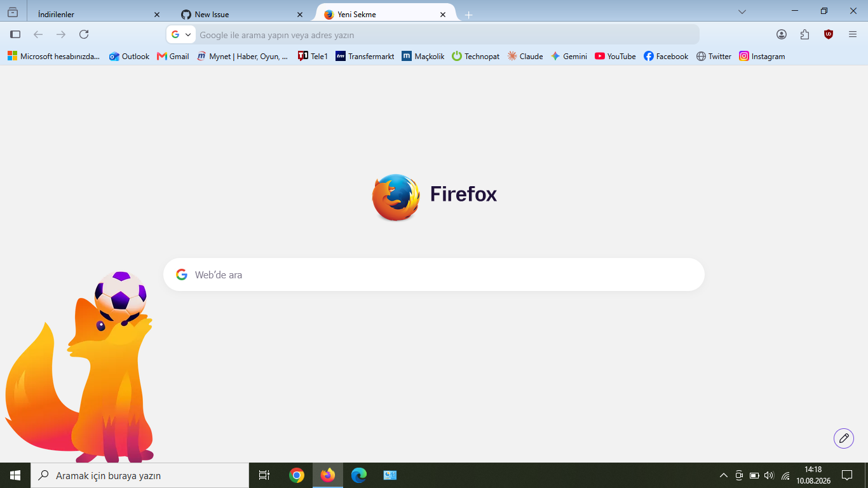Open the Transfermarkt bookmark
This screenshot has width=868, height=488.
point(365,57)
